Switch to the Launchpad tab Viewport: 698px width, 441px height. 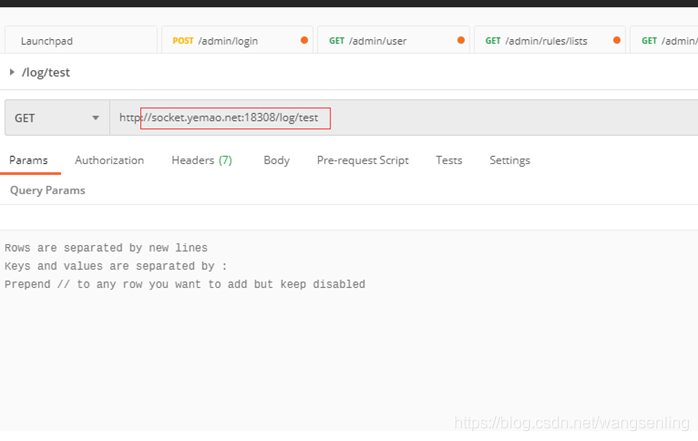(x=81, y=40)
